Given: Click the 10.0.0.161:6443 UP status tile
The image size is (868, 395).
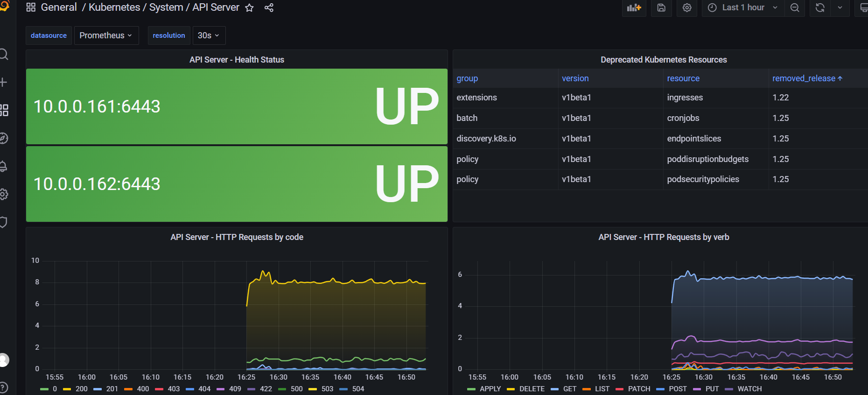Looking at the screenshot, I should click(x=237, y=106).
